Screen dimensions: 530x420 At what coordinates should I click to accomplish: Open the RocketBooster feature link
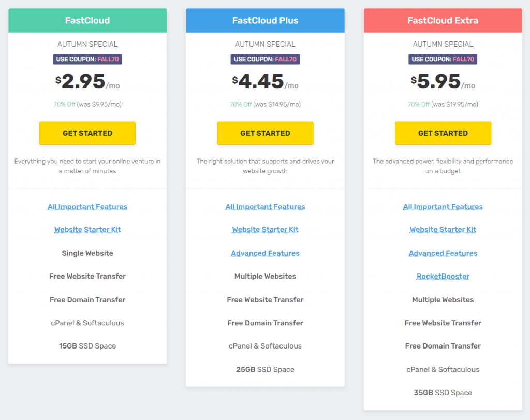pos(443,276)
